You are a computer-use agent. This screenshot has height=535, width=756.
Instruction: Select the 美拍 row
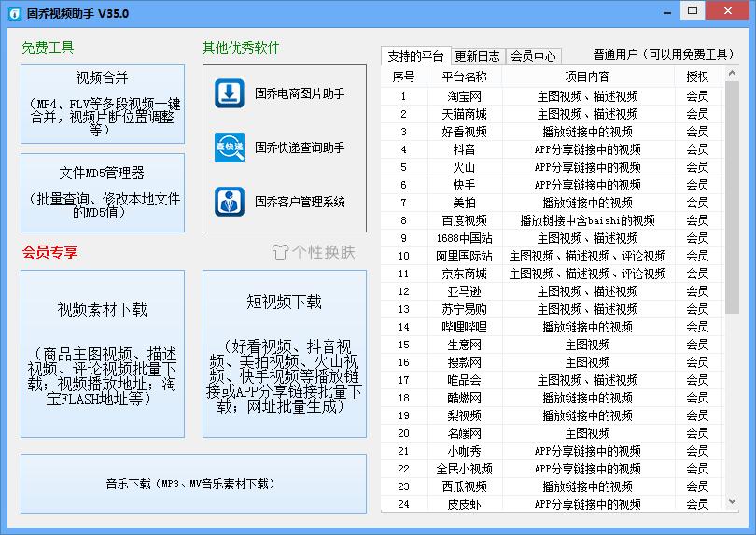tap(553, 203)
